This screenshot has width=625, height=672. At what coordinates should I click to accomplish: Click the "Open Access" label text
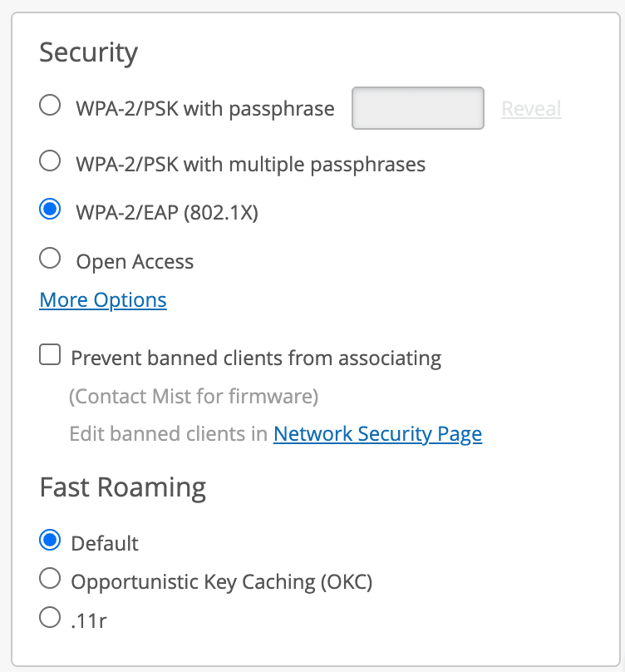click(135, 262)
